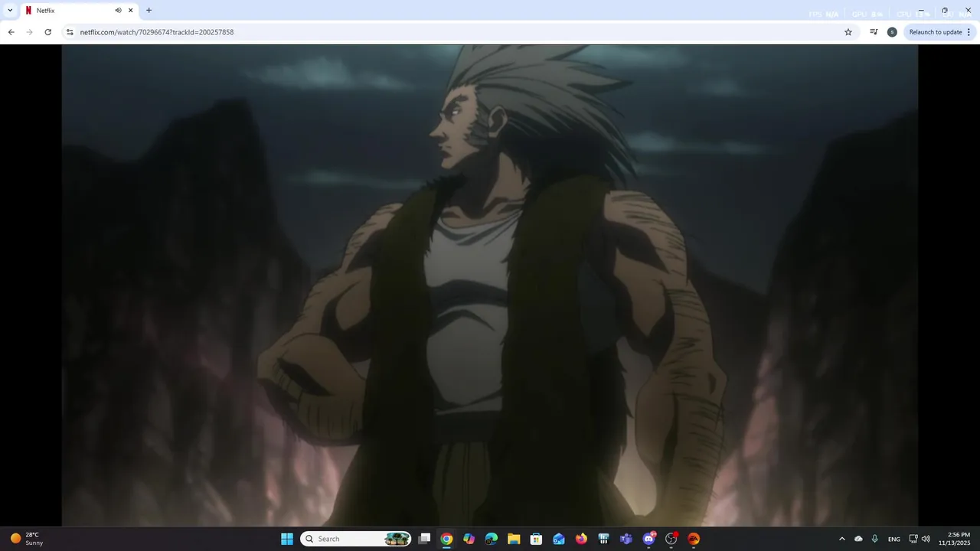Go back with the browser back arrow

(11, 32)
